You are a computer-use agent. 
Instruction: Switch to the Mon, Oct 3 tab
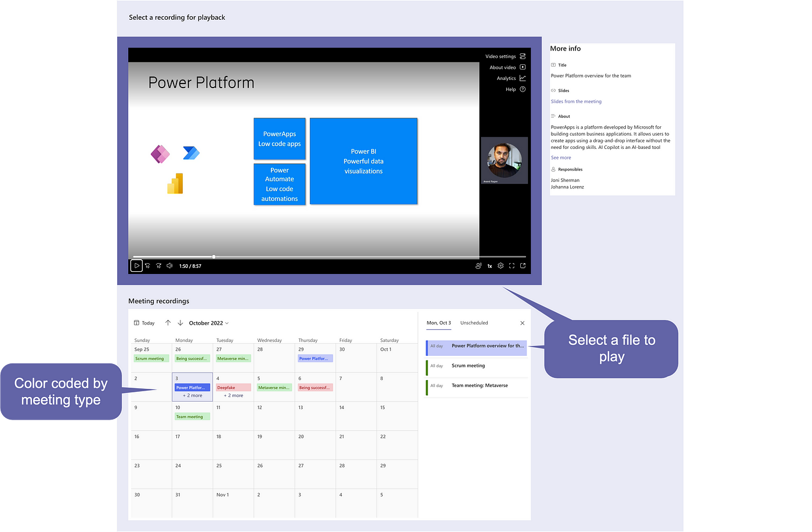[x=438, y=323]
